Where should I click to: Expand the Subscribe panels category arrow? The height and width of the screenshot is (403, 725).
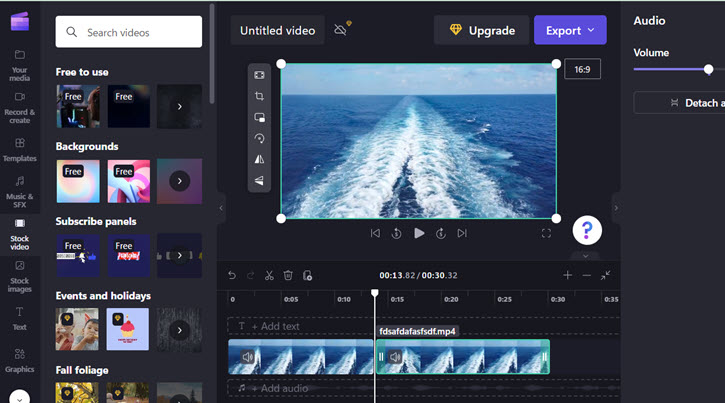point(179,255)
